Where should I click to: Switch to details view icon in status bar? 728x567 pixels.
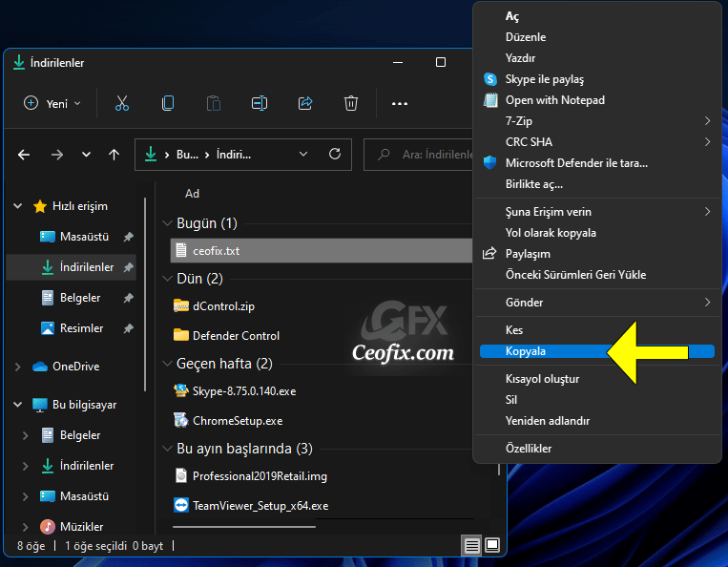coord(471,545)
